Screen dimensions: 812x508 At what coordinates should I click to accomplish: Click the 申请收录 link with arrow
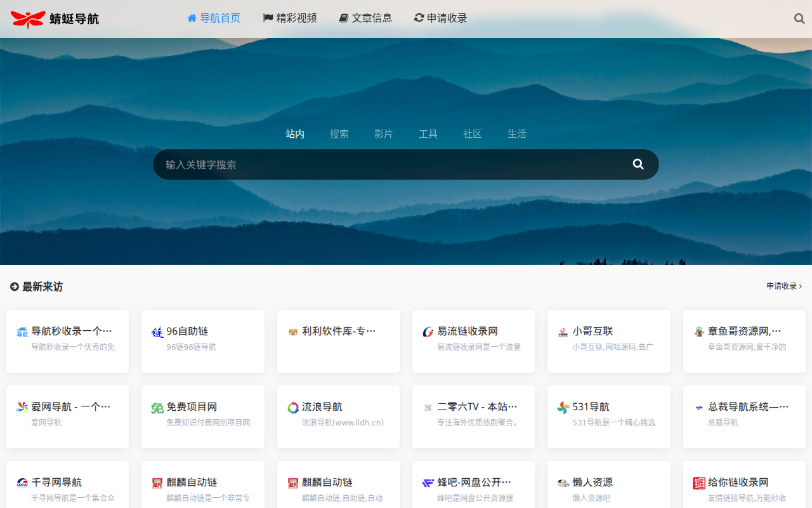(x=784, y=286)
